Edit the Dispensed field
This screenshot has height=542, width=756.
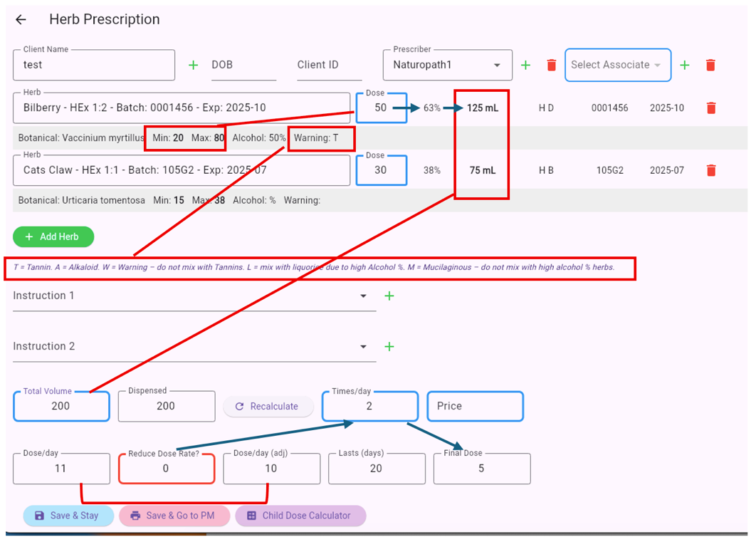click(x=167, y=406)
